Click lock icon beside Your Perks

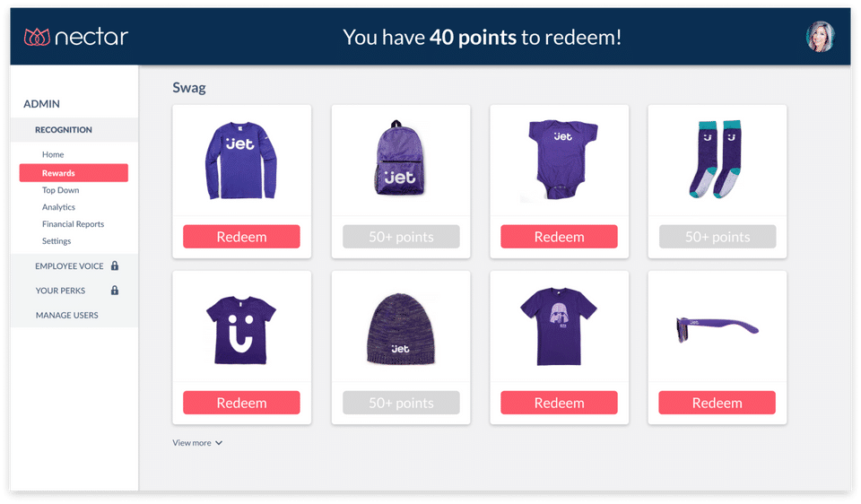click(115, 291)
